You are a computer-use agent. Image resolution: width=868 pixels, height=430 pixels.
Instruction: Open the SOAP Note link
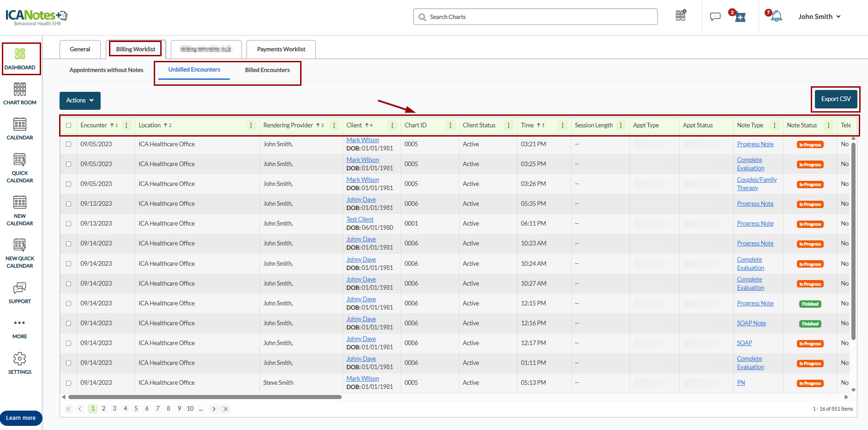pyautogui.click(x=751, y=323)
